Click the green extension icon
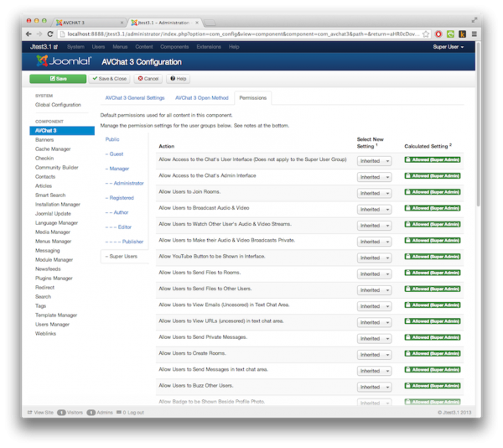This screenshot has width=503, height=448. tap(450, 34)
